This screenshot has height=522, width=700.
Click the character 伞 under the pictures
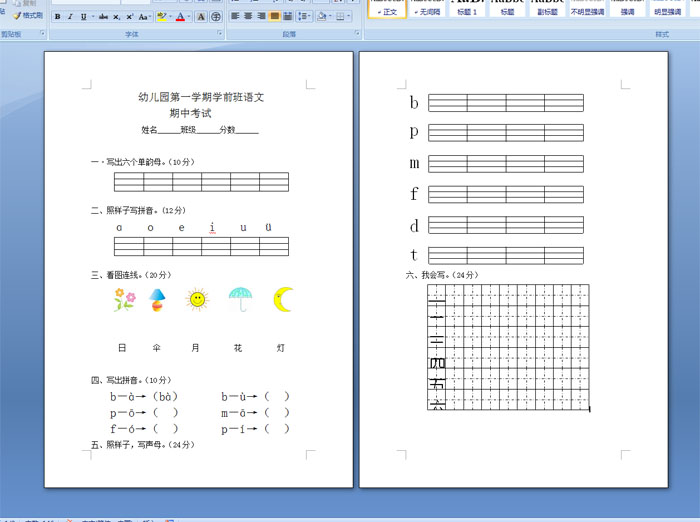pyautogui.click(x=156, y=348)
